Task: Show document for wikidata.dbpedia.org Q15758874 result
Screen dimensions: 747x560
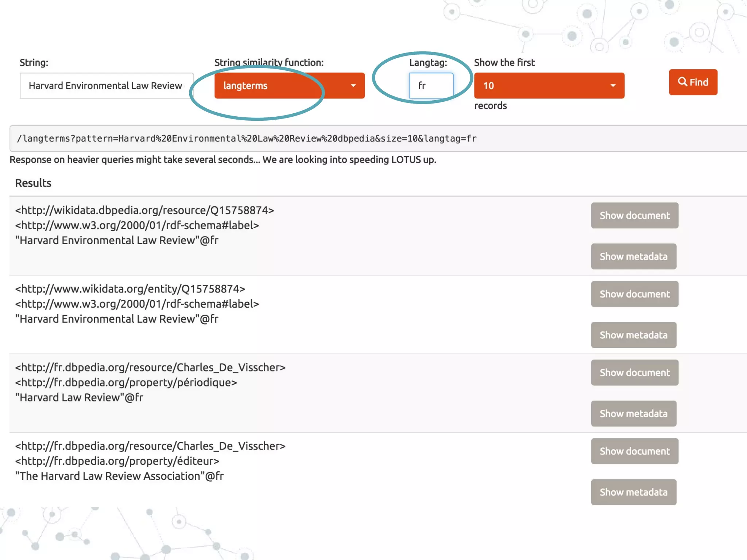Action: click(634, 215)
